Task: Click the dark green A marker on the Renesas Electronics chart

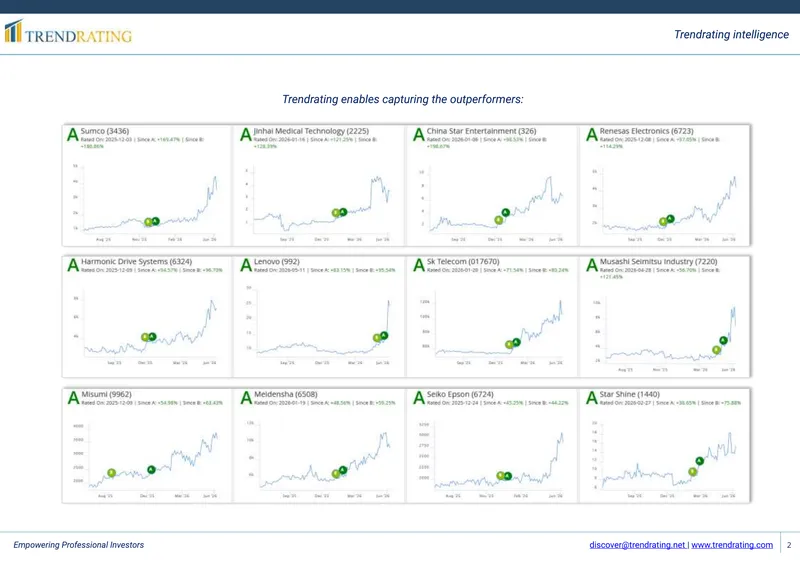Action: 670,219
